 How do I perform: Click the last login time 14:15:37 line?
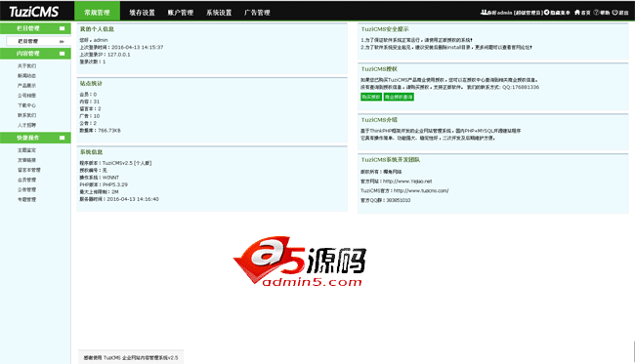[121, 47]
